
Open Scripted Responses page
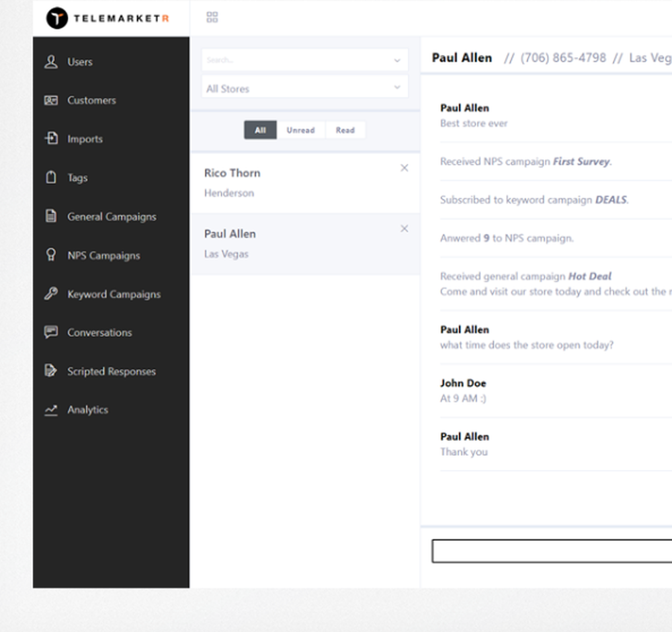click(x=111, y=371)
